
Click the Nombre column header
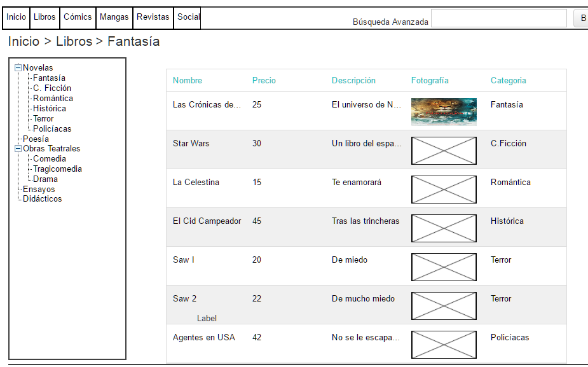coord(188,80)
